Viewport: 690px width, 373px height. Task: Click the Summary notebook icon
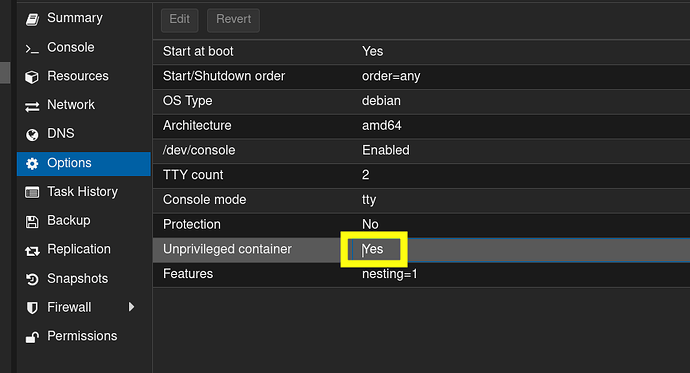[x=32, y=19]
